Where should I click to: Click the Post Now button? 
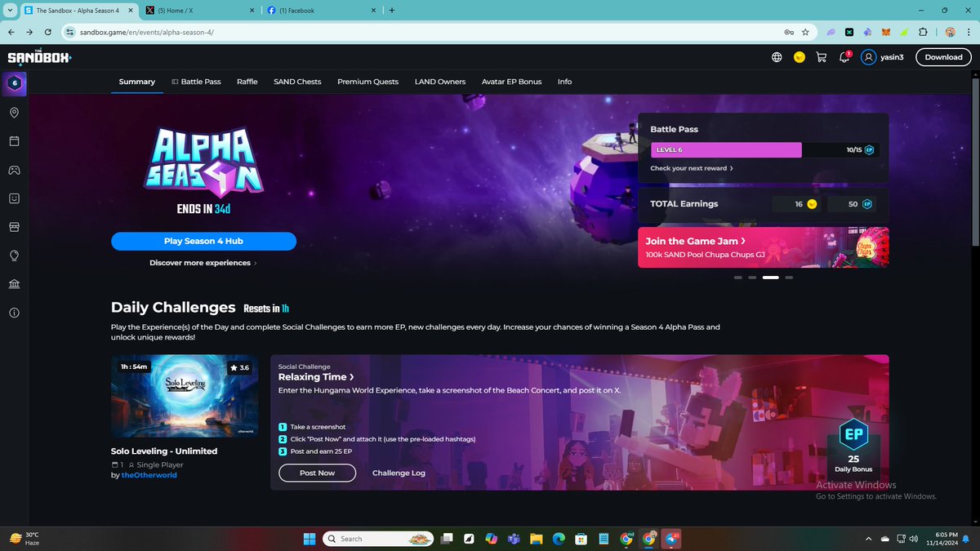317,473
